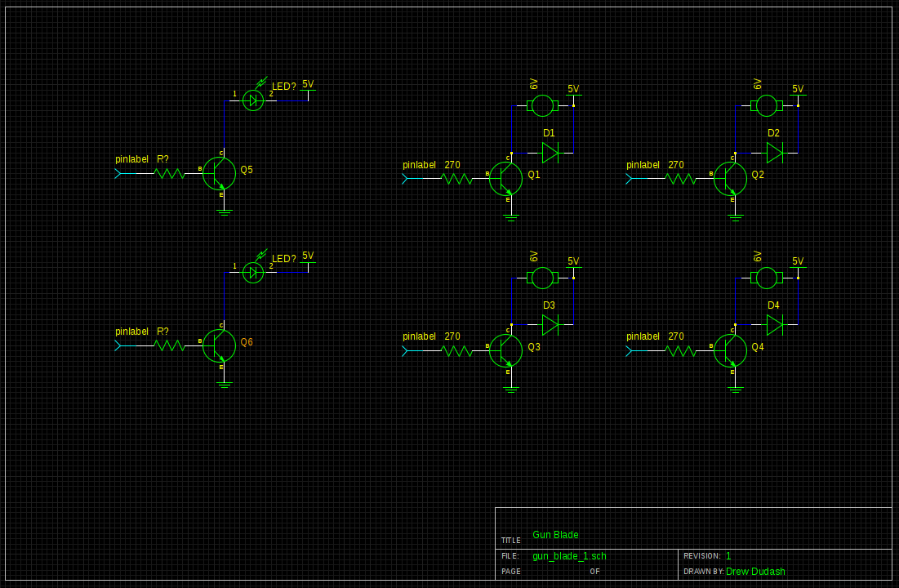Image resolution: width=899 pixels, height=588 pixels.
Task: Click the gun_blade_1.sch file name
Action: (x=569, y=556)
